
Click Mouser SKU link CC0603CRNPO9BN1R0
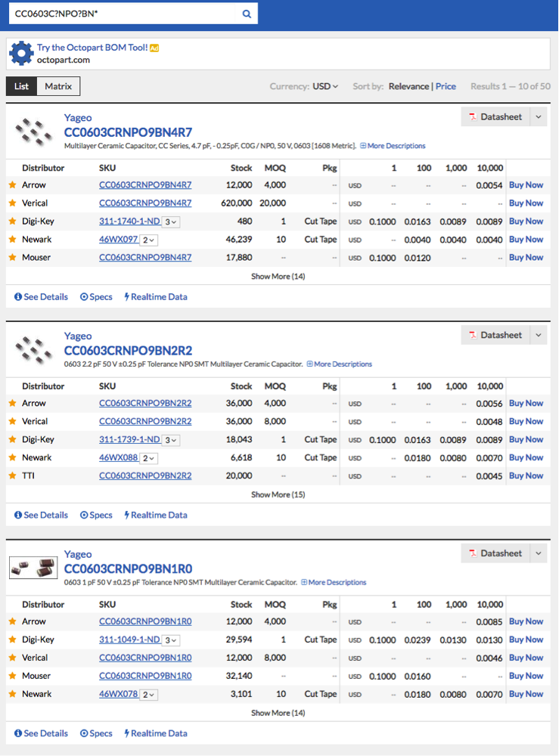click(145, 676)
